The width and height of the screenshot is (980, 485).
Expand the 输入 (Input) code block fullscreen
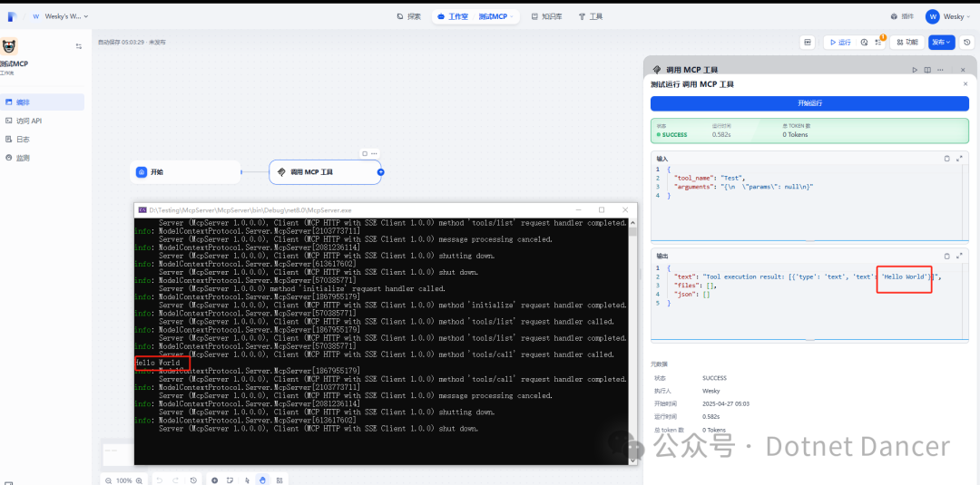(x=959, y=159)
